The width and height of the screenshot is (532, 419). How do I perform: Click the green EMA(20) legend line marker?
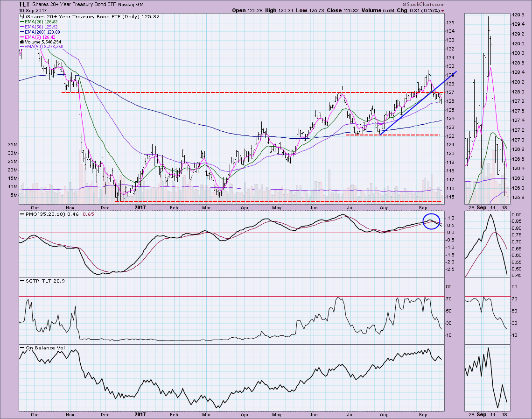pyautogui.click(x=22, y=21)
